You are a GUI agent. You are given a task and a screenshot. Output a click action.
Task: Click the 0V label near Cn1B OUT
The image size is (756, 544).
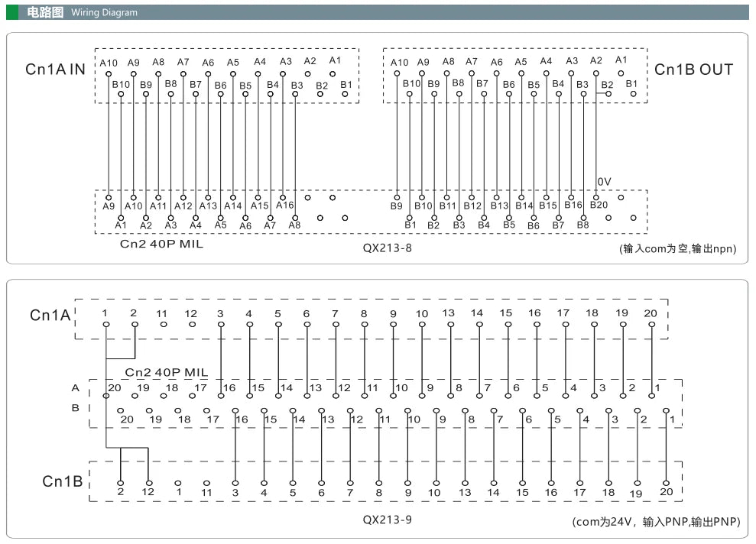pos(604,182)
